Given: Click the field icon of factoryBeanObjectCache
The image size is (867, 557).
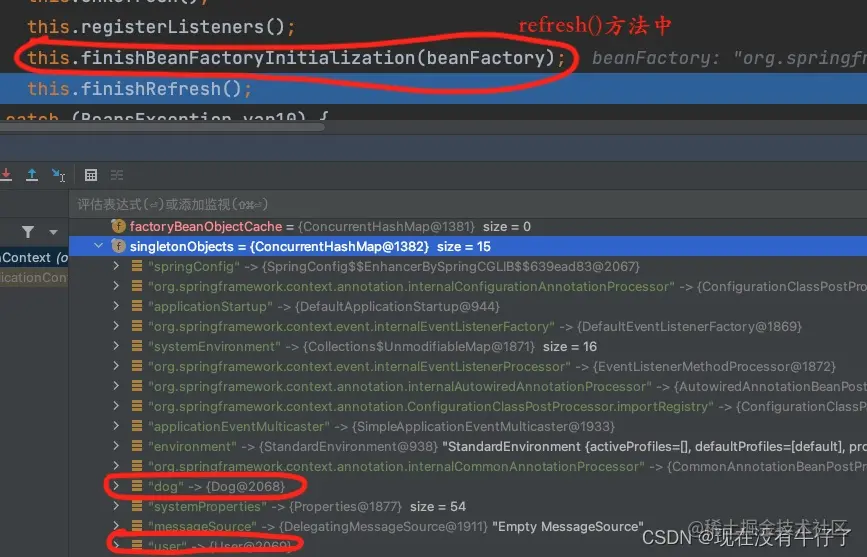Looking at the screenshot, I should (x=118, y=226).
